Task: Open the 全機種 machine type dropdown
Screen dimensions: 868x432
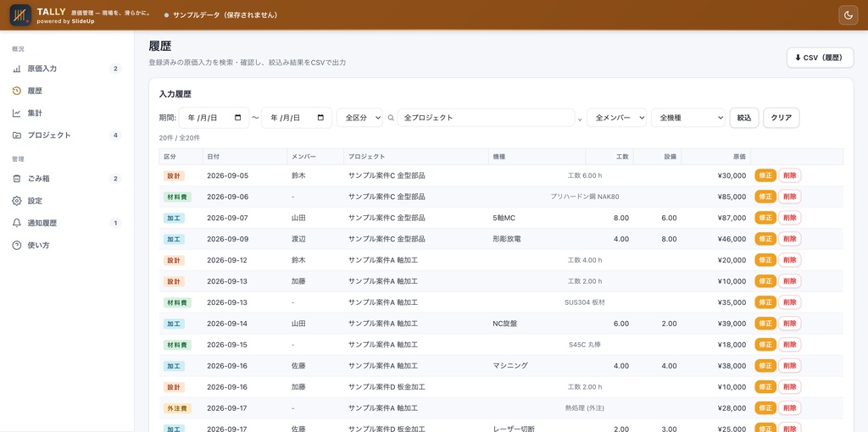Action: pos(688,118)
